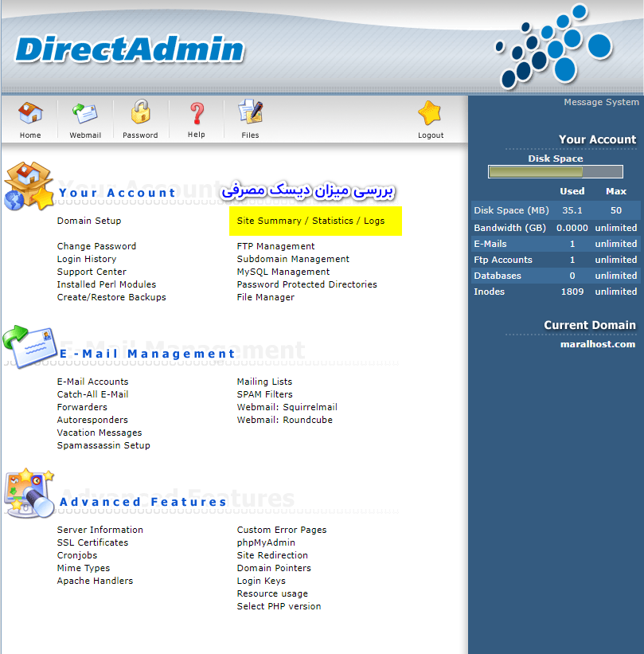Open Password Protected Directories

coord(306,284)
